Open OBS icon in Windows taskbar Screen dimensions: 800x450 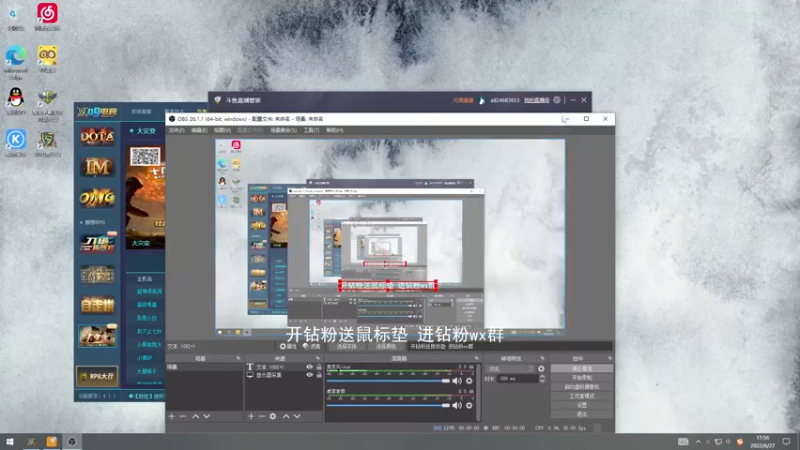coord(72,442)
